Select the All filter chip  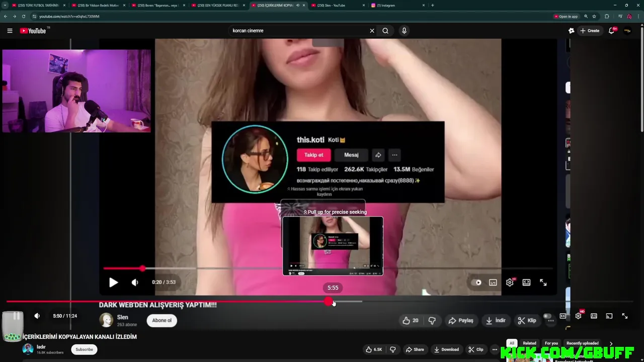tap(512, 343)
